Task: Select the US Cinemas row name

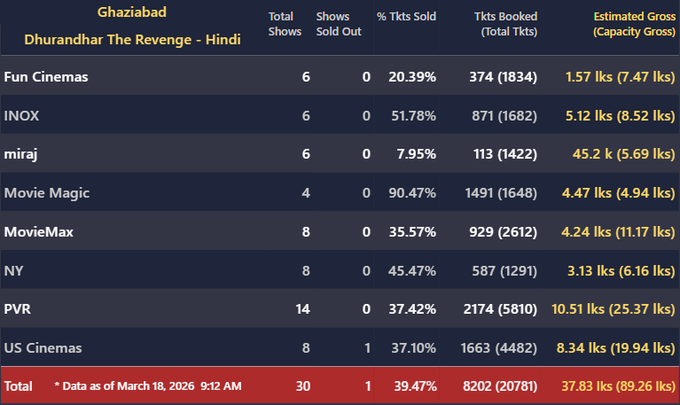Action: (x=42, y=348)
